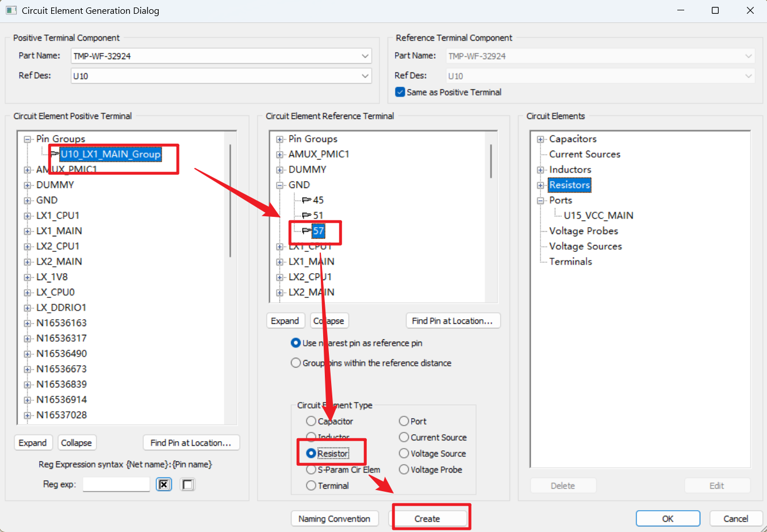The height and width of the screenshot is (532, 767).
Task: Choose Terminal circuit element type
Action: pyautogui.click(x=311, y=485)
